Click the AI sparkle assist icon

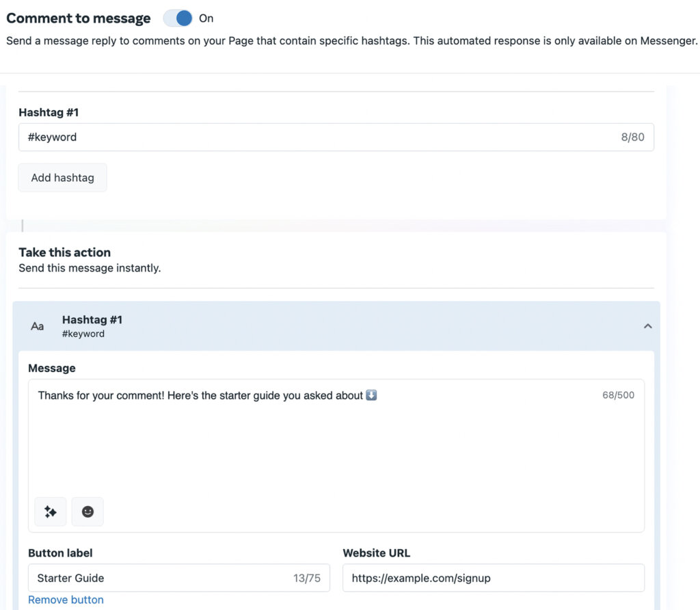pos(50,511)
